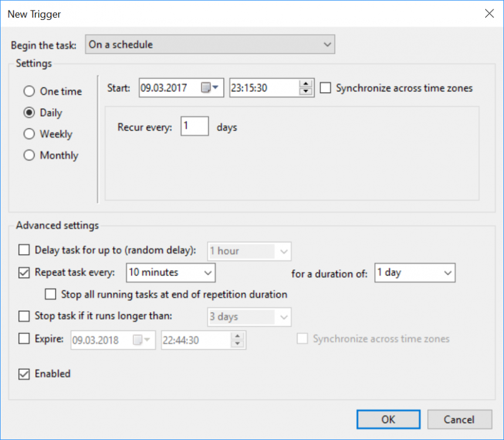Click the Recur every days field
This screenshot has width=504, height=440.
click(x=194, y=127)
